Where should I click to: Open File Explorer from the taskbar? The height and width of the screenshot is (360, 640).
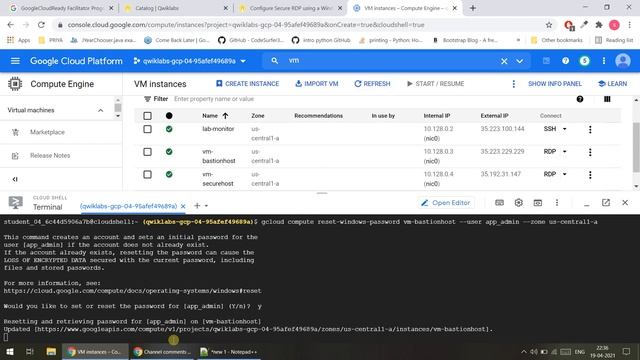[51, 351]
